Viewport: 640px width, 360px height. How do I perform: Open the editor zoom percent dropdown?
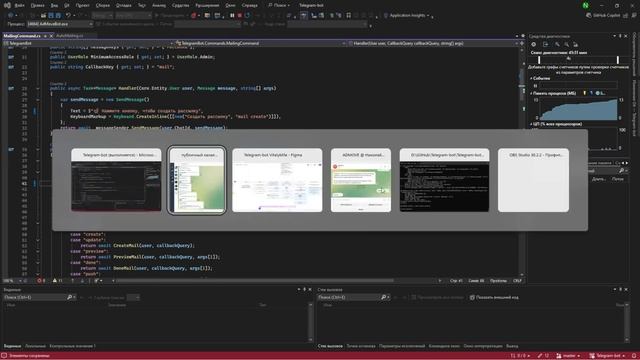coord(12,281)
